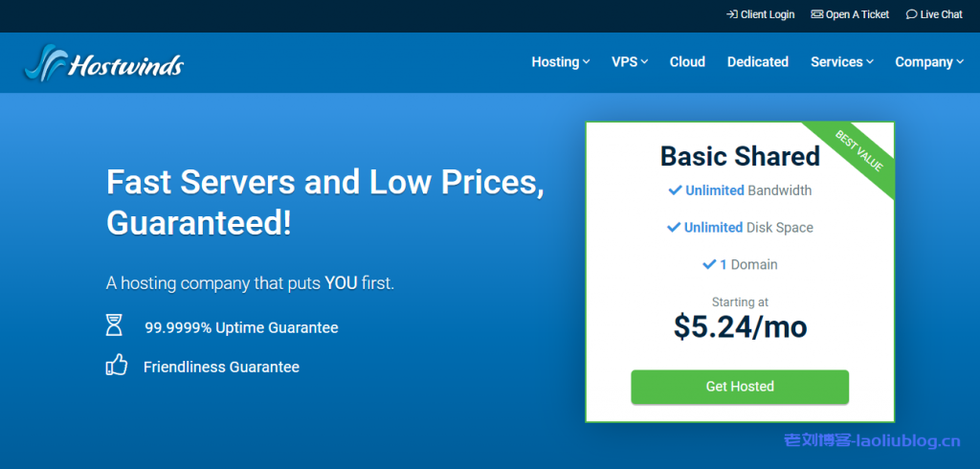Click the Client Login arrow icon
The width and height of the screenshot is (980, 469).
[x=732, y=14]
